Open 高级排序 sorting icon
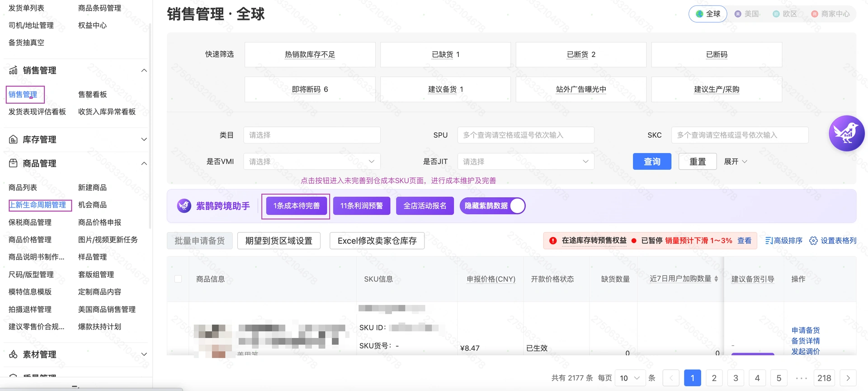Viewport: 868px width, 391px height. (x=769, y=241)
